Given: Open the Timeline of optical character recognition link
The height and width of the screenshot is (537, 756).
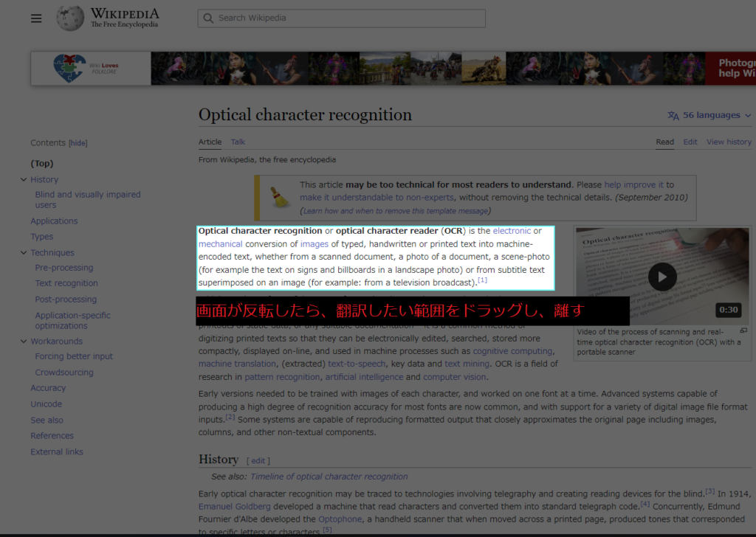Looking at the screenshot, I should coord(329,477).
